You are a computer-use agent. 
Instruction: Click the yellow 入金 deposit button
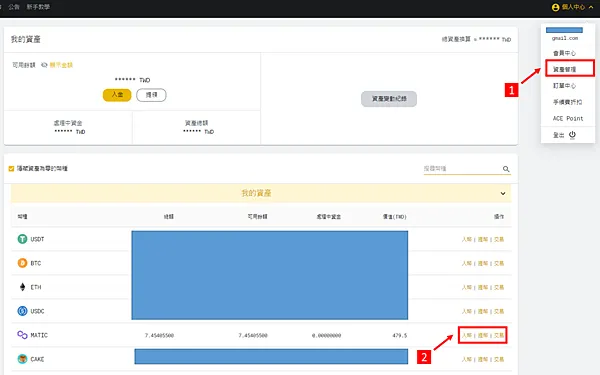[117, 95]
